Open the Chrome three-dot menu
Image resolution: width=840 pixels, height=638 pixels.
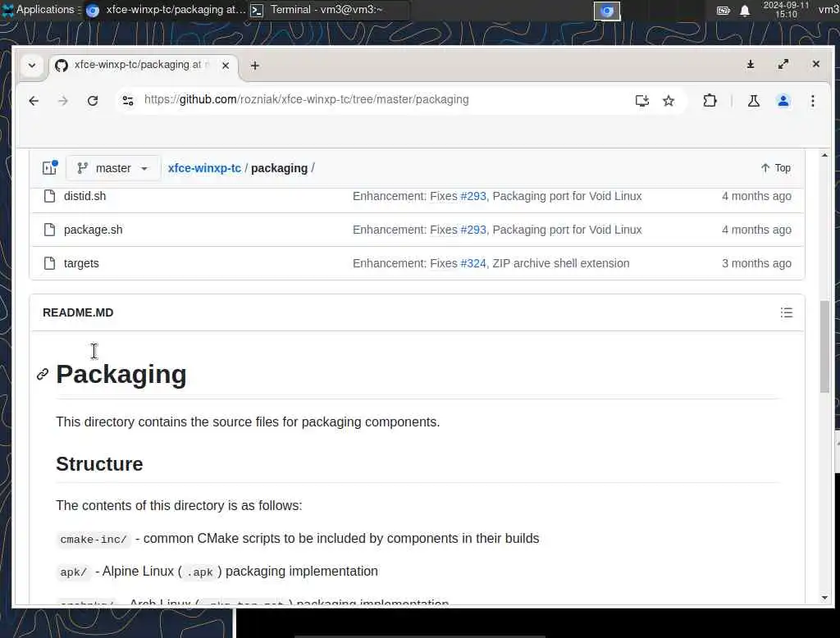click(x=813, y=101)
